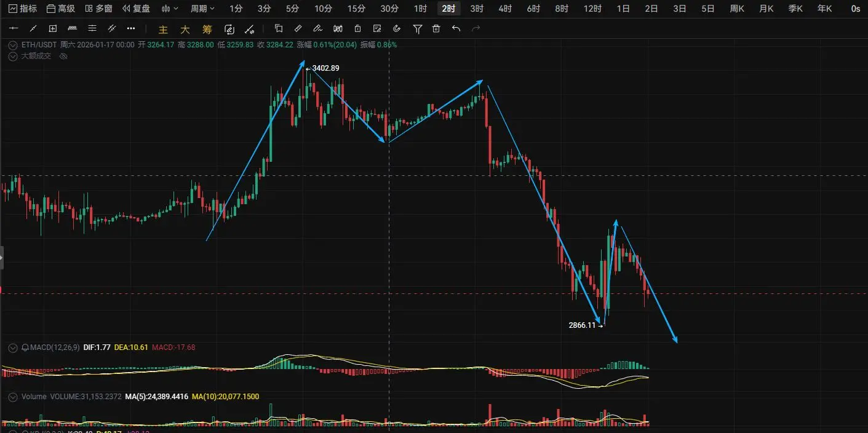Switch to the 1分 timeframe
Image resolution: width=868 pixels, height=433 pixels.
[236, 9]
